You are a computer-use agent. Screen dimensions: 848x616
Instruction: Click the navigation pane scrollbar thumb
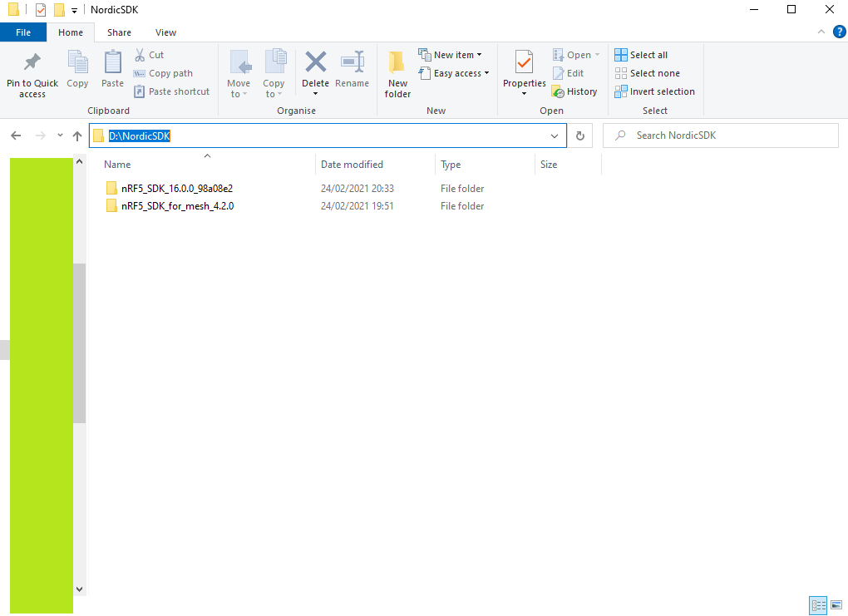80,342
